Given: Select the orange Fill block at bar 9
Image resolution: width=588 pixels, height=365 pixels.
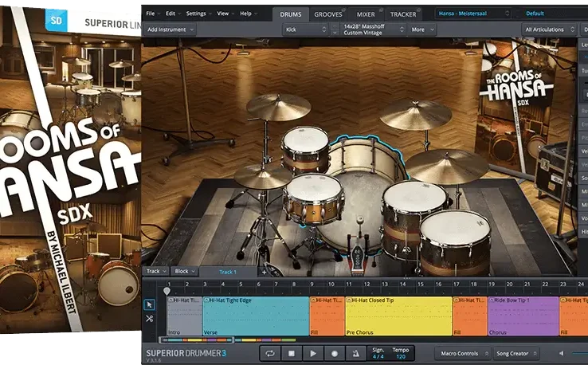Looking at the screenshot, I should 327,316.
